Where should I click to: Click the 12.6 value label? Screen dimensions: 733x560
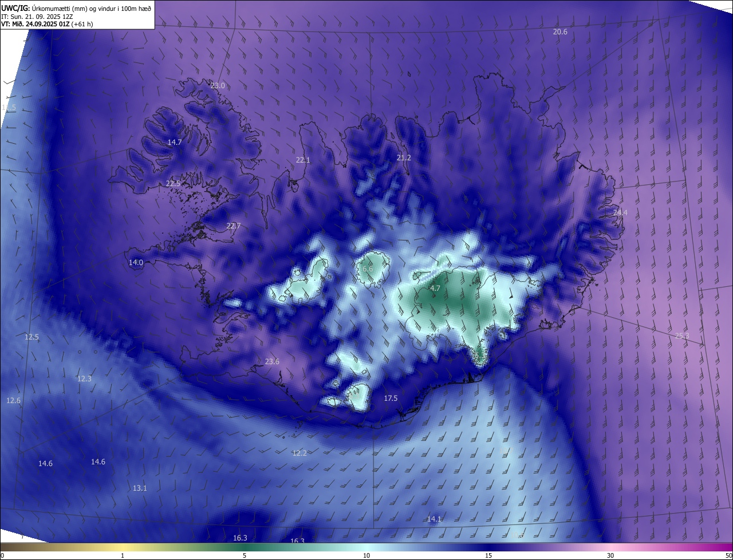13,401
